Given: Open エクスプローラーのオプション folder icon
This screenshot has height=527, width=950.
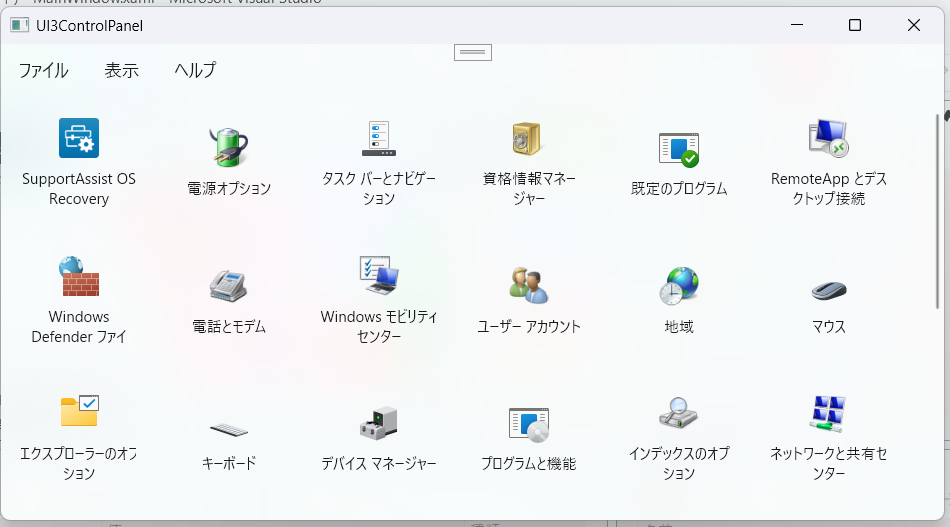Looking at the screenshot, I should click(79, 411).
